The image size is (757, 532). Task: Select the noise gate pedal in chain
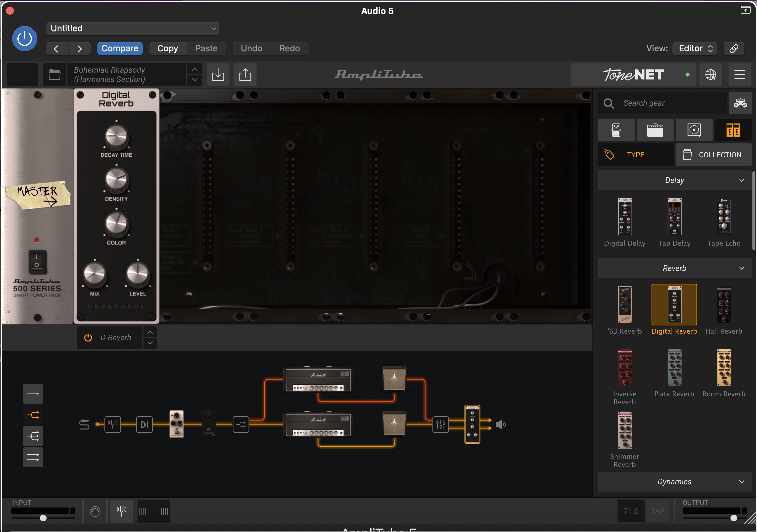pyautogui.click(x=176, y=424)
